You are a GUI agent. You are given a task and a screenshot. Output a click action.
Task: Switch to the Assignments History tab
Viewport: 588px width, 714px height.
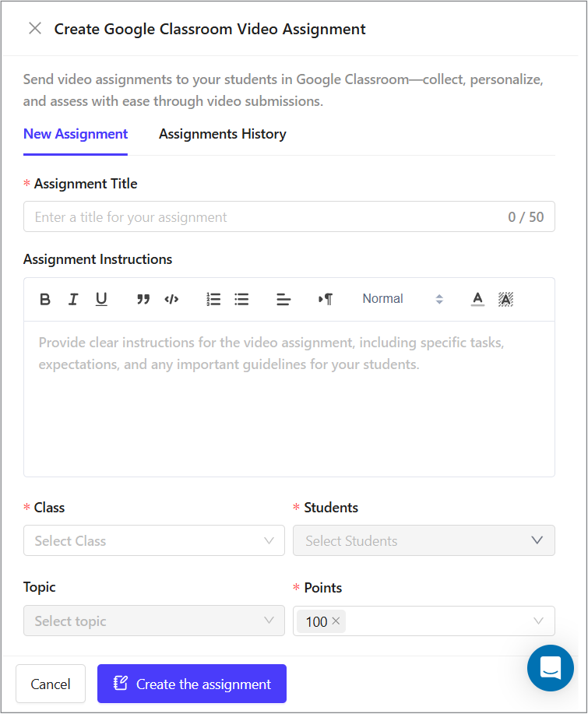(222, 134)
